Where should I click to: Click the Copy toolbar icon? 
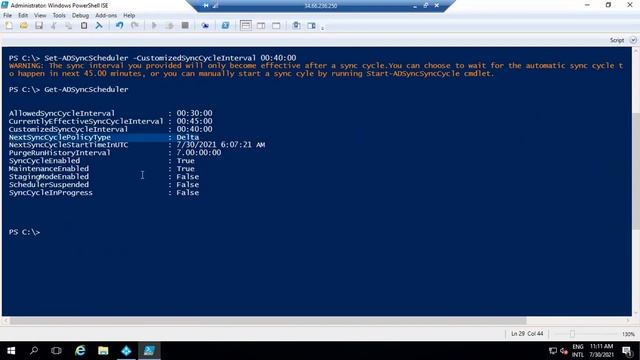coord(69,26)
